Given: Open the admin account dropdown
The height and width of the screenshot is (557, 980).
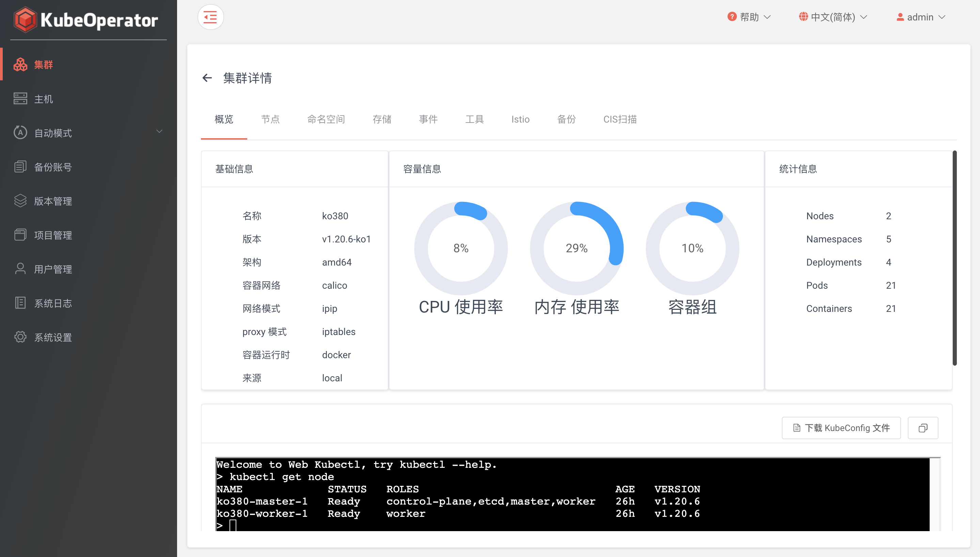Looking at the screenshot, I should pyautogui.click(x=921, y=17).
